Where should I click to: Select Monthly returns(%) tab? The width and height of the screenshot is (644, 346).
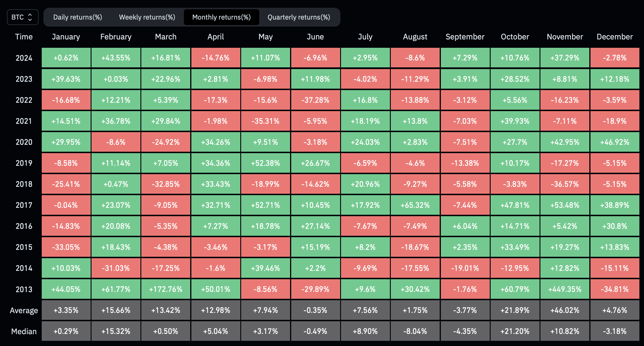tap(222, 17)
